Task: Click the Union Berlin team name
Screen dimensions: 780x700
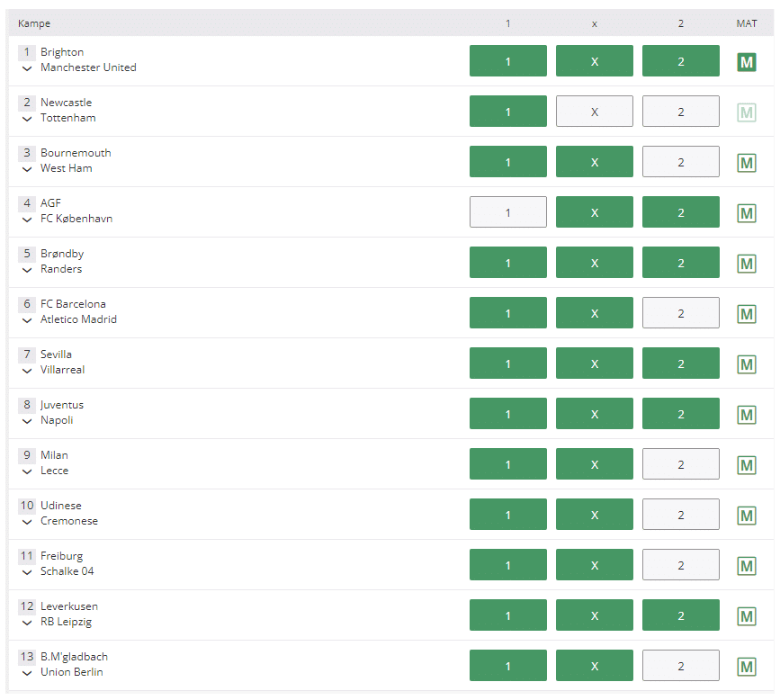Action: coord(72,672)
